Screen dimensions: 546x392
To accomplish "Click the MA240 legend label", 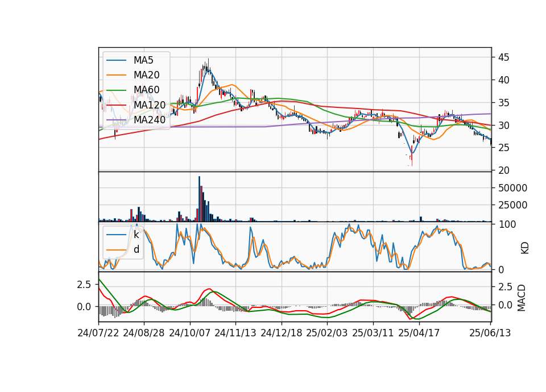I will [x=150, y=120].
